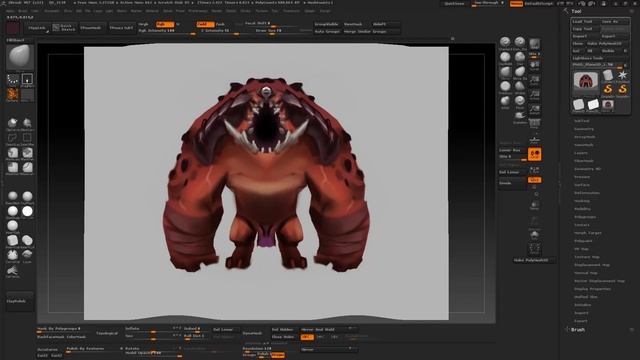Open the Document menu

[x=52, y=11]
